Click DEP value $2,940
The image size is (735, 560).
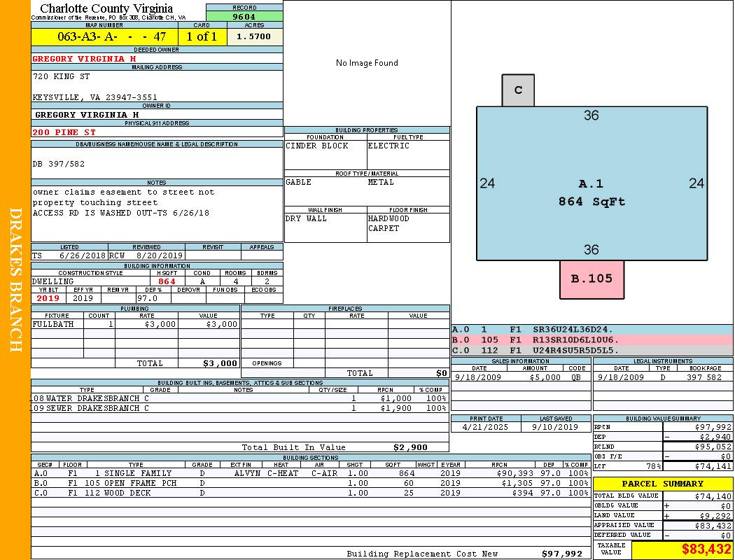(715, 437)
